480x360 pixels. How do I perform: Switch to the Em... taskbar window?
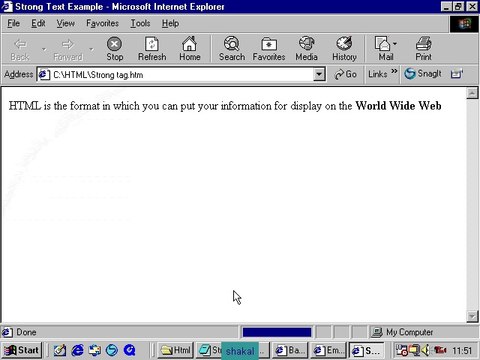tap(328, 350)
